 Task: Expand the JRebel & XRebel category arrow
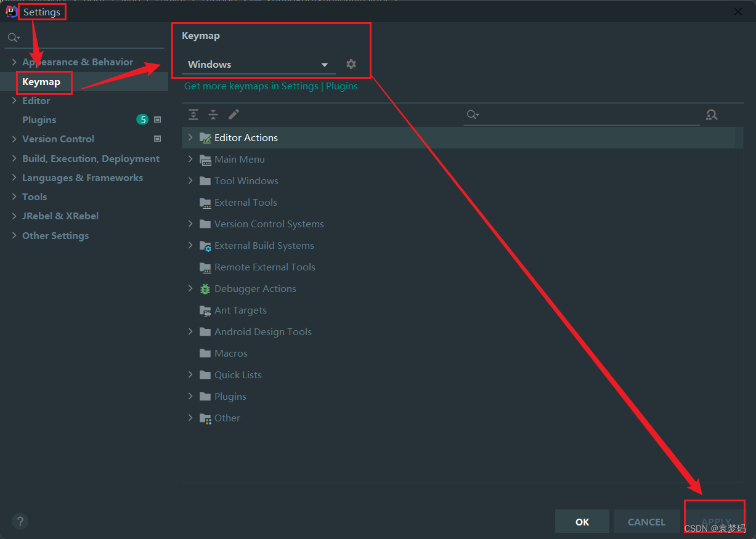click(14, 216)
